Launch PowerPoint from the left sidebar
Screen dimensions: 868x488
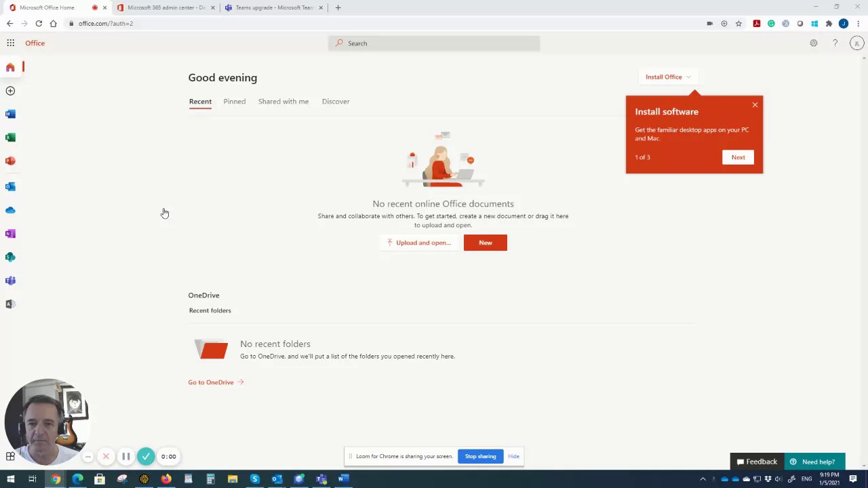tap(10, 161)
